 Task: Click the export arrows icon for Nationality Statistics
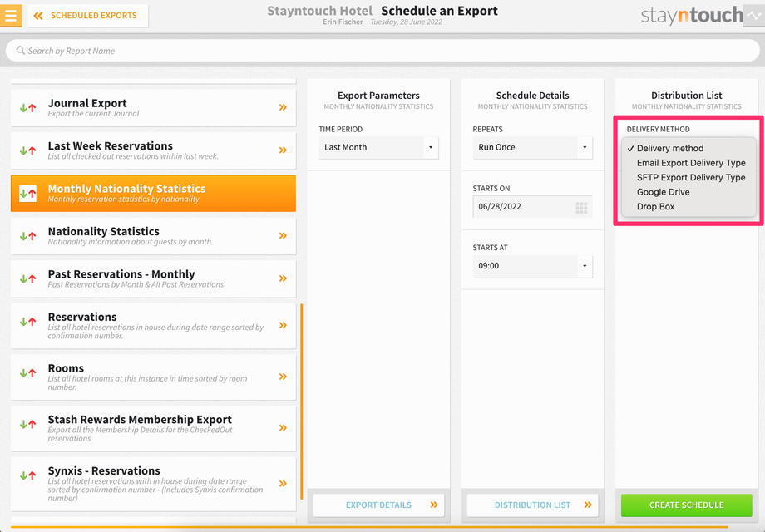[x=27, y=236]
